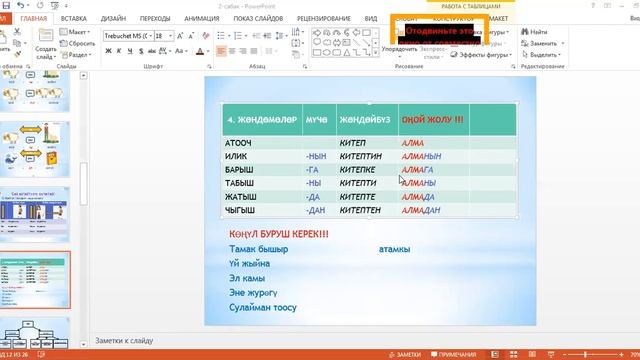
Task: Open the Выделить select dropdown
Action: pos(541,54)
